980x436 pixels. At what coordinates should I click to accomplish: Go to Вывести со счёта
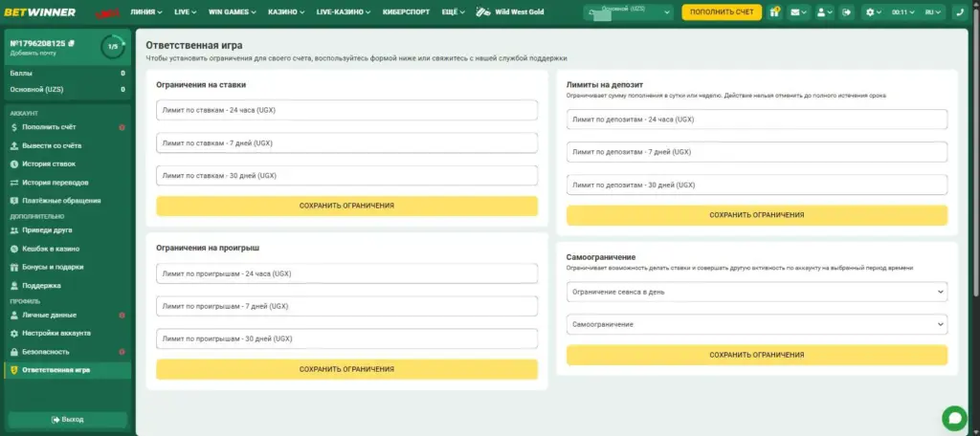coord(52,145)
